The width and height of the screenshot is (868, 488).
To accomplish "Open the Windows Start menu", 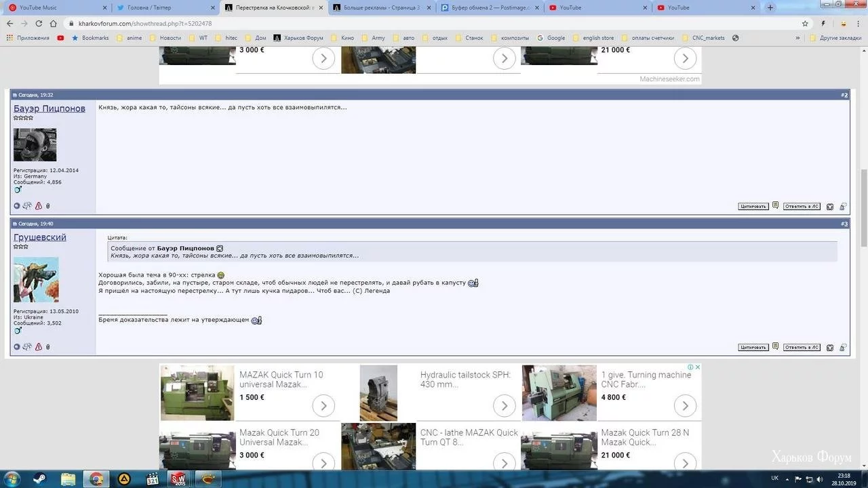I will tap(13, 479).
